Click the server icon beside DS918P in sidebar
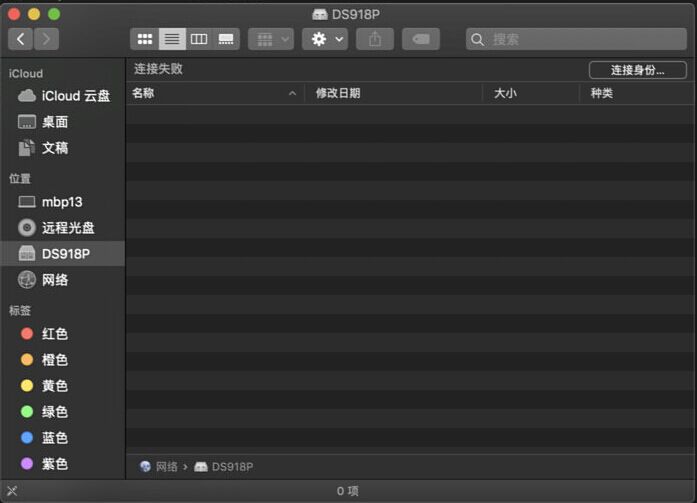 click(x=27, y=253)
